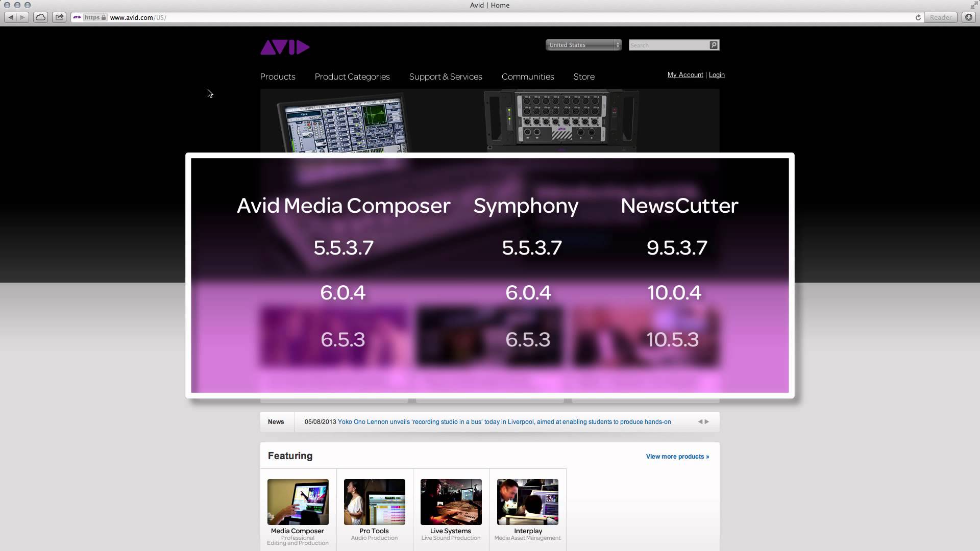Click the Avid logo icon

[x=285, y=47]
